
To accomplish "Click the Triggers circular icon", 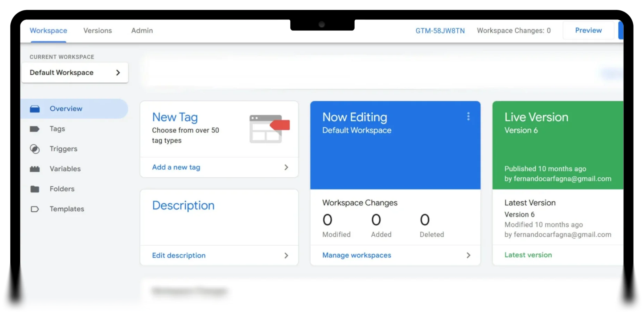I will click(x=35, y=149).
